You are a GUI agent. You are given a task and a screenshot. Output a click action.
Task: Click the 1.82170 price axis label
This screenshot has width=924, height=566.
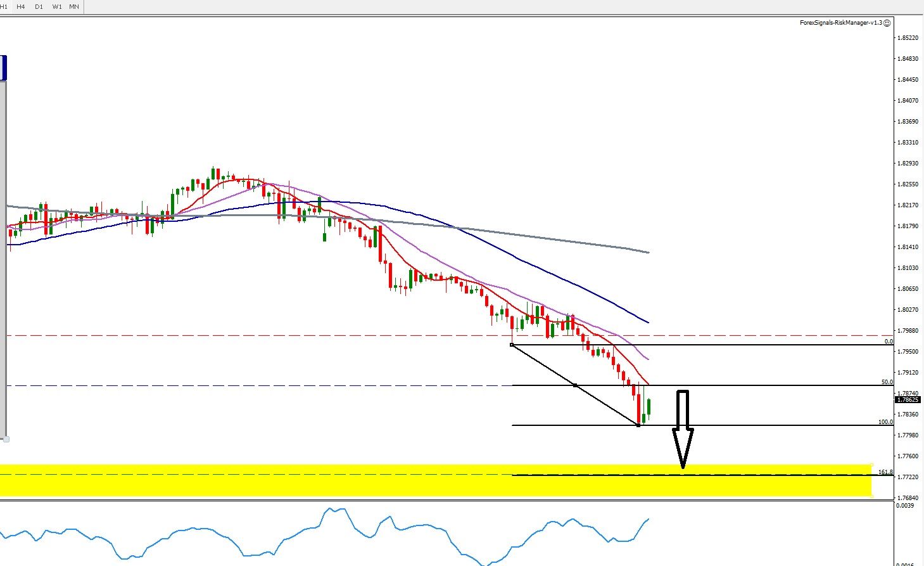coord(908,205)
